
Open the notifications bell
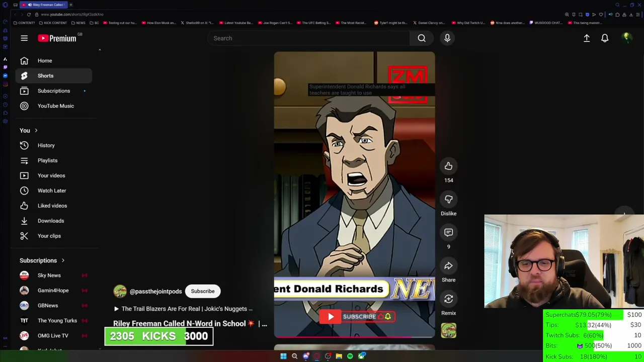point(605,38)
